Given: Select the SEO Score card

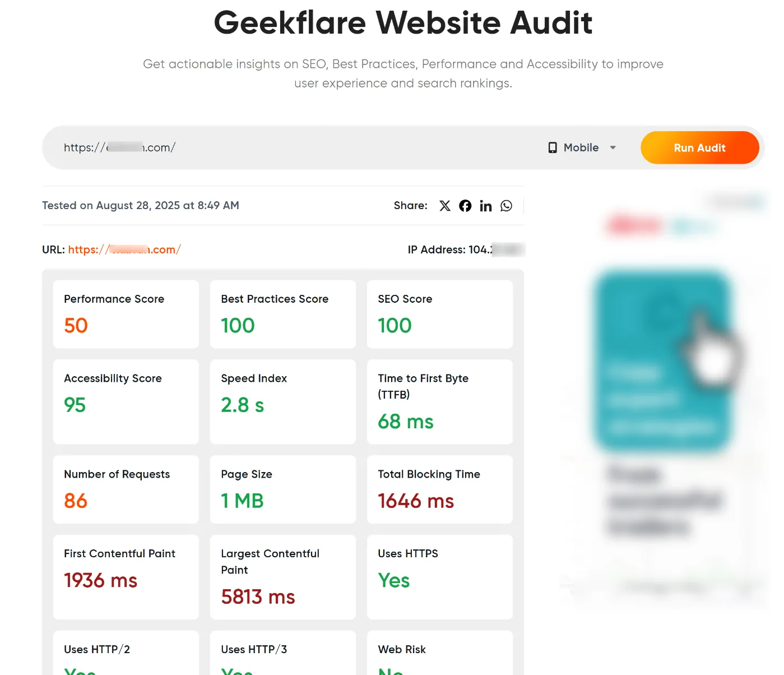Looking at the screenshot, I should [439, 314].
